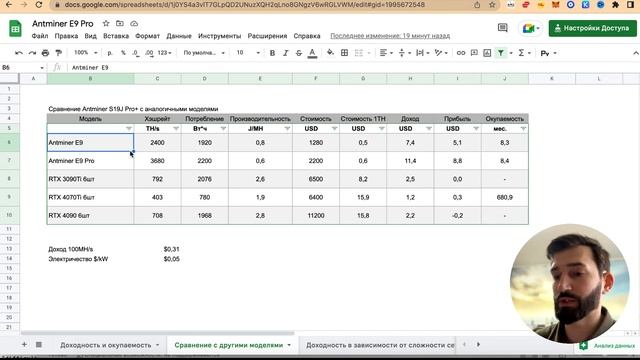Print the spreadsheet with printer icon
Viewport: 640px width, 360px height.
[x=45, y=53]
